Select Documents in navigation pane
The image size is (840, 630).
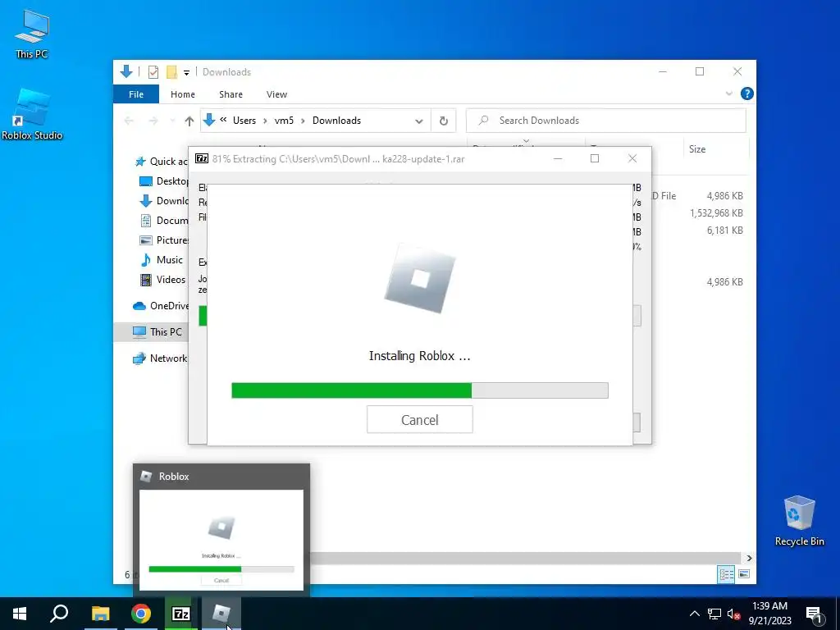(x=164, y=220)
